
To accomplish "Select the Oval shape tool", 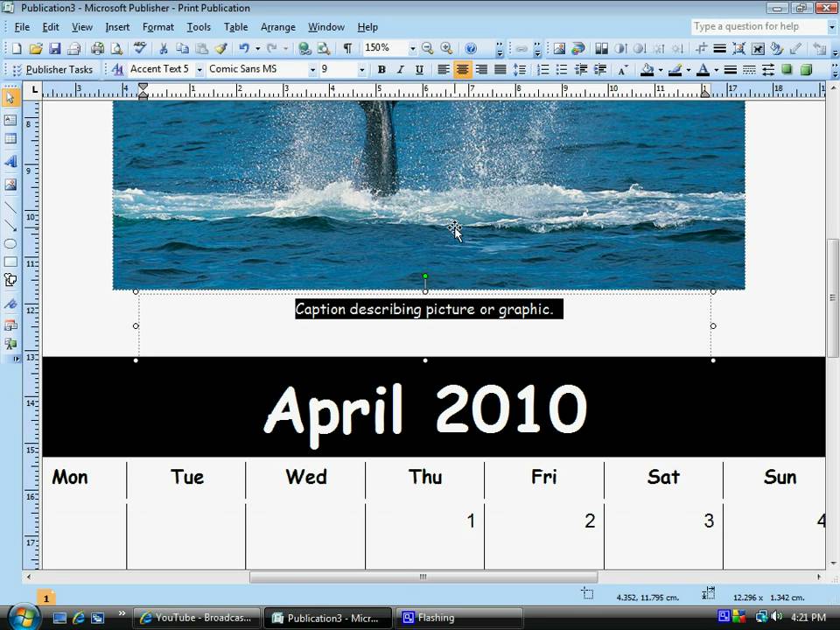I will (10, 244).
